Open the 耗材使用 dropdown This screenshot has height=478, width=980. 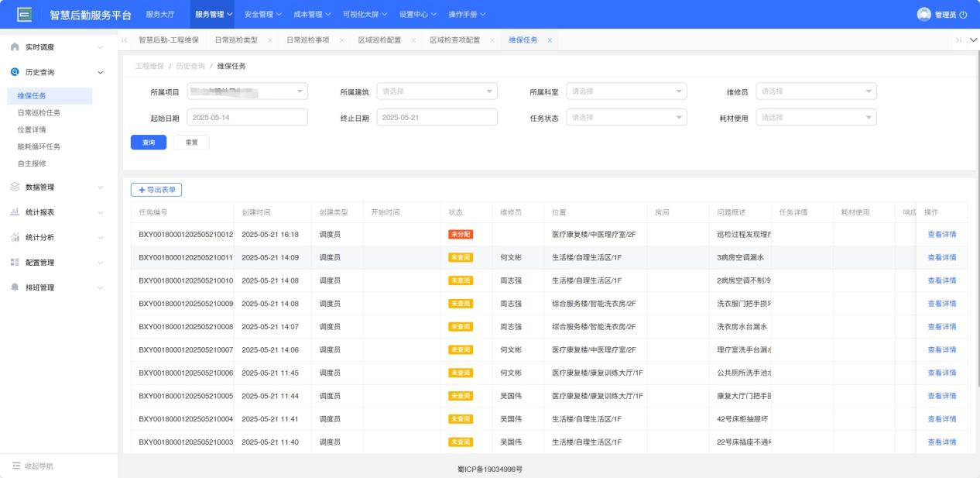(816, 117)
